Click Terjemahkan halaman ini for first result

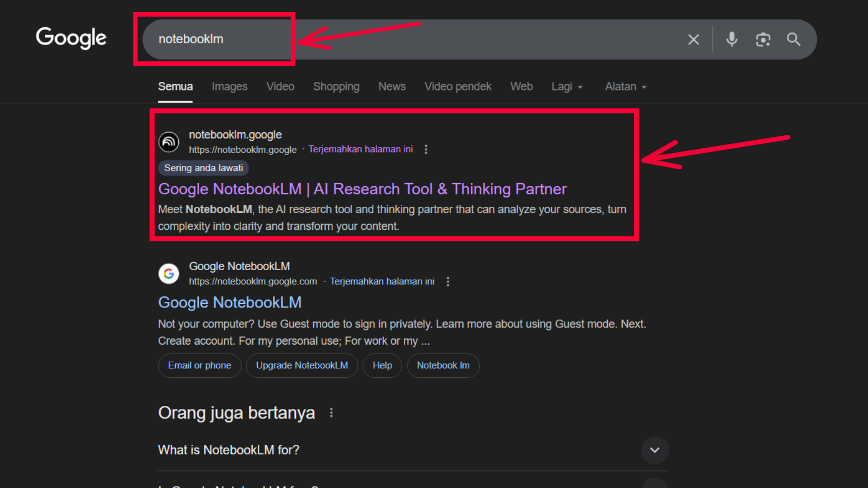click(360, 149)
